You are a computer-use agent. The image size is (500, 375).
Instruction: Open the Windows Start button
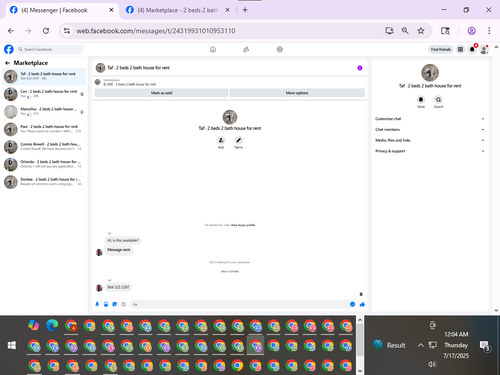click(12, 345)
